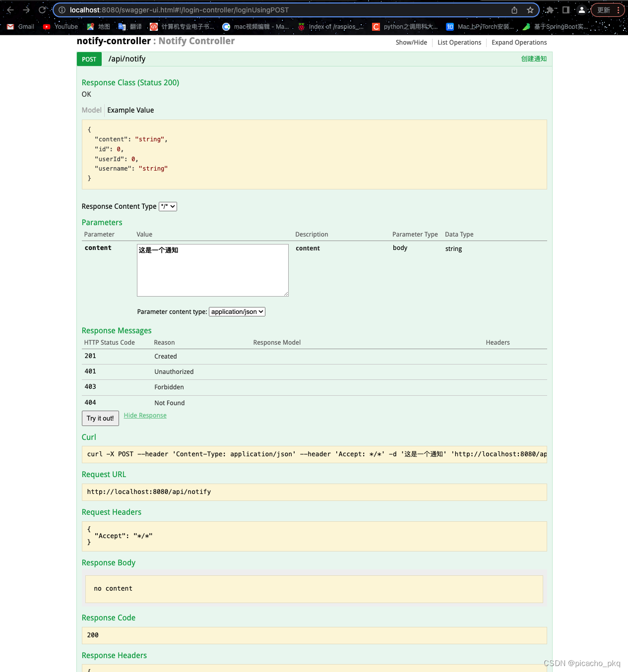Click the Unauthorized reason text
628x672 pixels.
pyautogui.click(x=174, y=372)
